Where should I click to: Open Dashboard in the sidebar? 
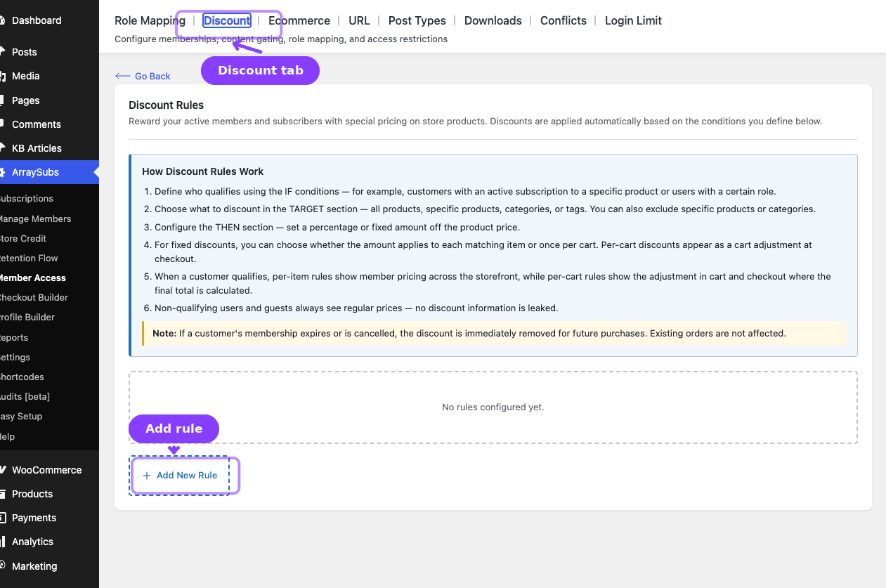[49, 20]
